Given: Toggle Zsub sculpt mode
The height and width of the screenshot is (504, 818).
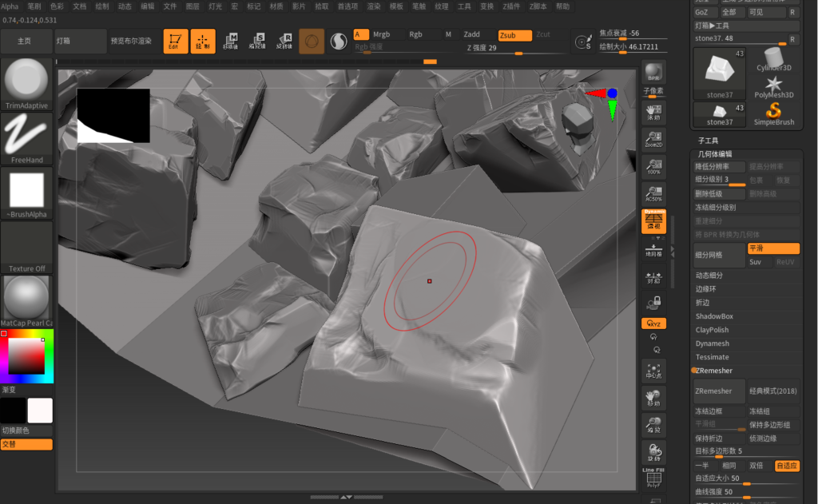Looking at the screenshot, I should pyautogui.click(x=514, y=35).
